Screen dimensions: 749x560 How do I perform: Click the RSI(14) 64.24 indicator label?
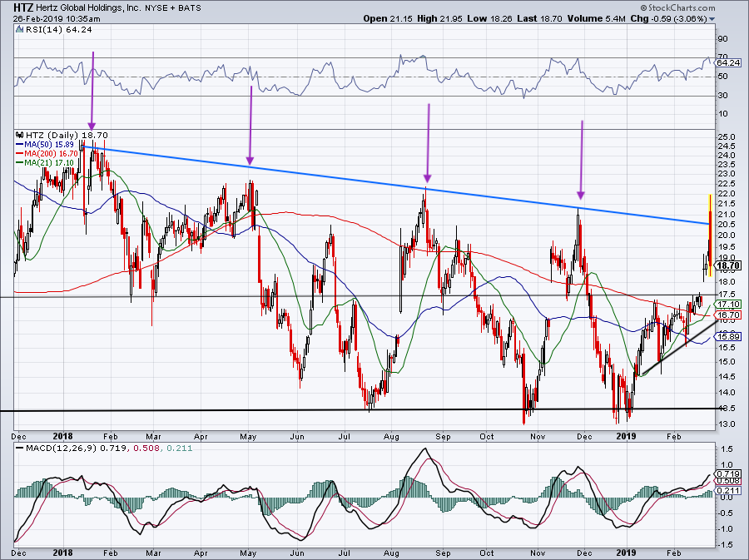pos(58,30)
